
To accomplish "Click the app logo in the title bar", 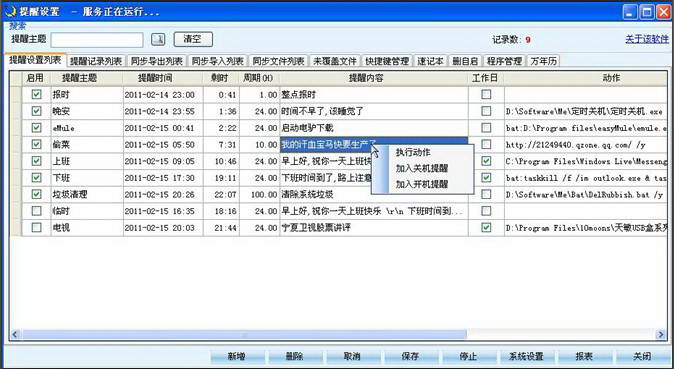I will tap(11, 11).
